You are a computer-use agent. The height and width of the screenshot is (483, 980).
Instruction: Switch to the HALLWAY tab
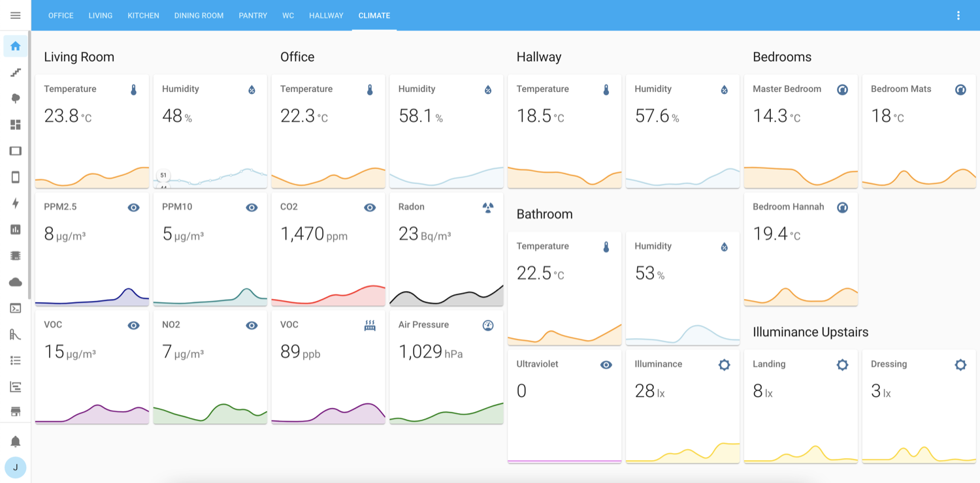tap(326, 16)
